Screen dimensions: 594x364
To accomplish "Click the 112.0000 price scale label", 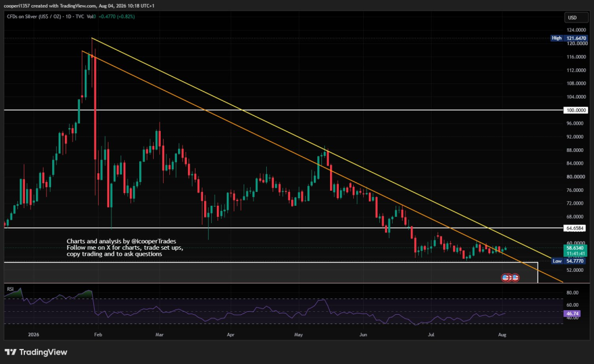I will [x=576, y=70].
